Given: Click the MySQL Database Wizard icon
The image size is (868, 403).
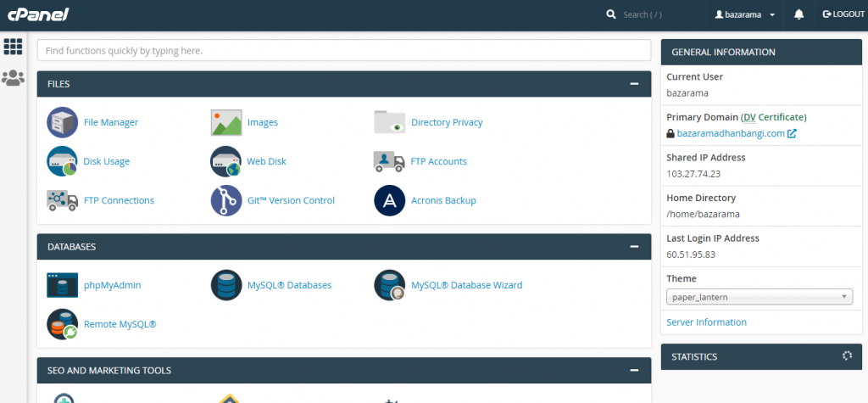Looking at the screenshot, I should point(390,285).
